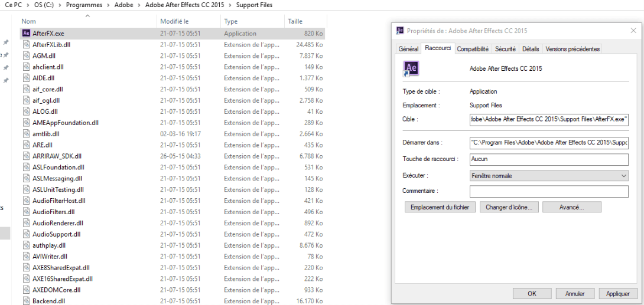
Task: Click the AMEAppFoundation.dll file icon
Action: point(26,123)
